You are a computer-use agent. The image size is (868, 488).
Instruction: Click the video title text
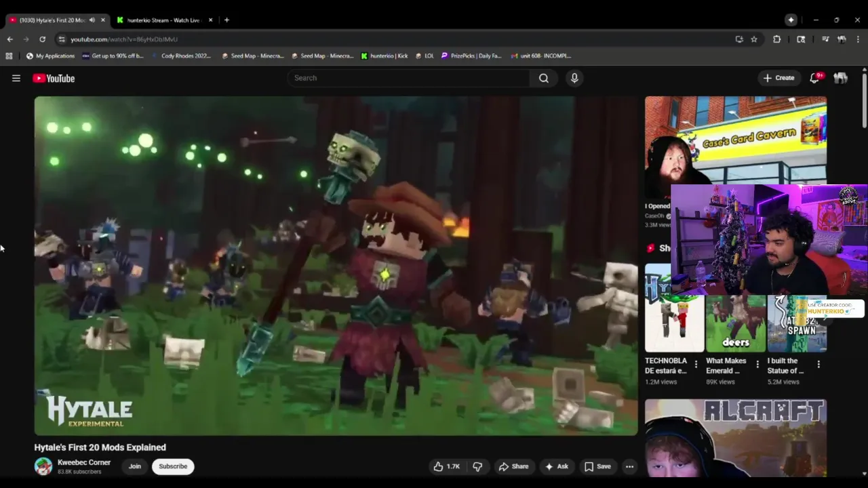point(100,447)
